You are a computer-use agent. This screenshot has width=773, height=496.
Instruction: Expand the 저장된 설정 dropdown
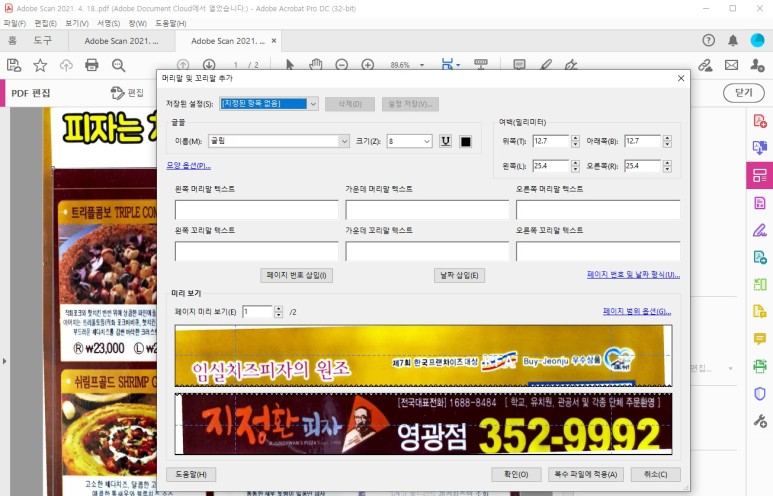[x=313, y=104]
